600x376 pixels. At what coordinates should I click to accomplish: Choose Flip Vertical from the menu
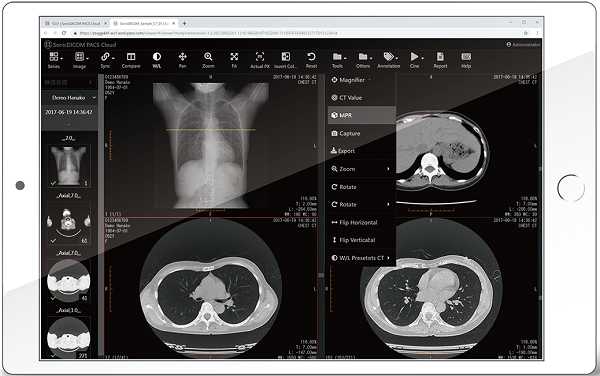click(362, 240)
